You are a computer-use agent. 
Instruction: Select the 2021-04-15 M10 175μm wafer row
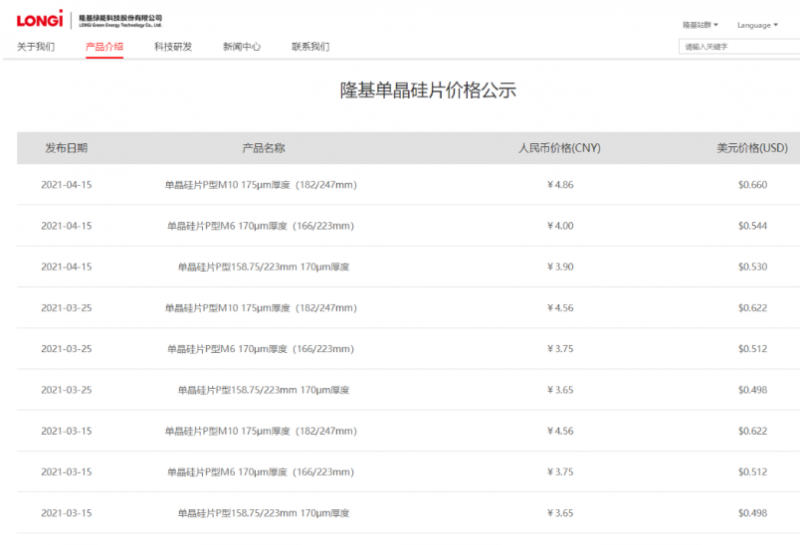(261, 185)
